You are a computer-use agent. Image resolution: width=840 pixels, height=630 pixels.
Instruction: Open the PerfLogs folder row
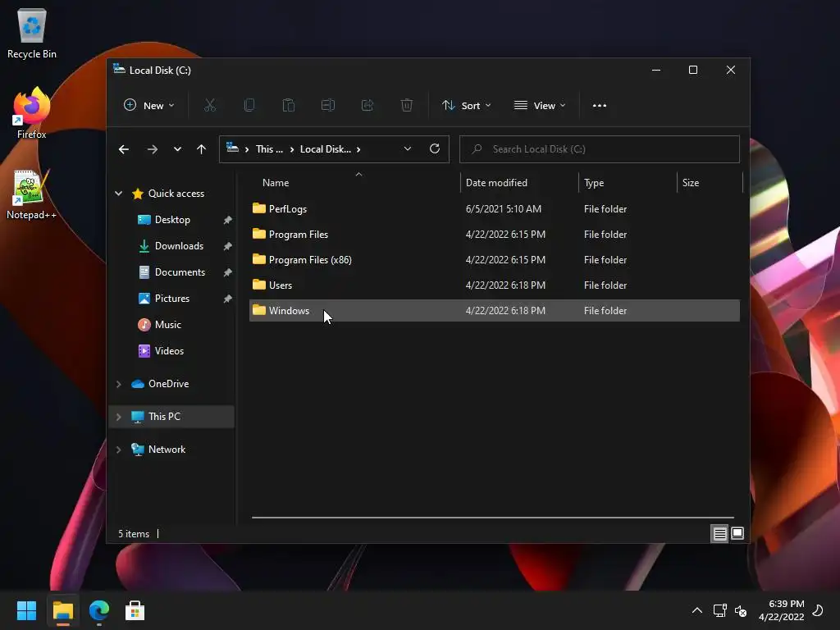(494, 209)
